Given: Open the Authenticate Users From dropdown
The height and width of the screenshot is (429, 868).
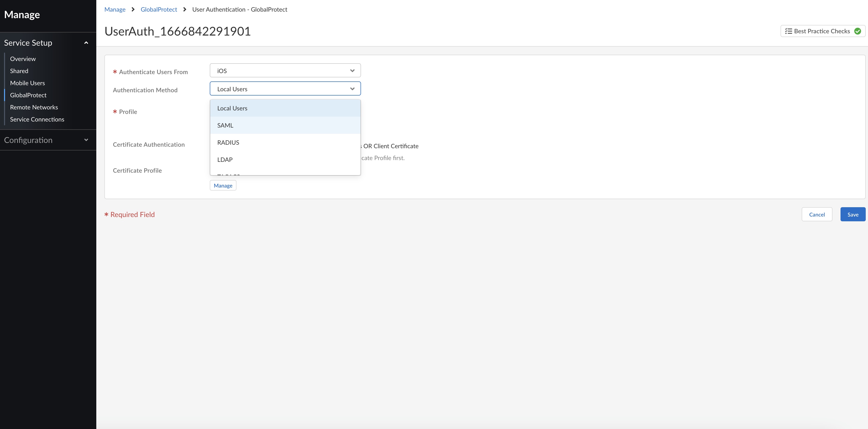Looking at the screenshot, I should point(285,70).
